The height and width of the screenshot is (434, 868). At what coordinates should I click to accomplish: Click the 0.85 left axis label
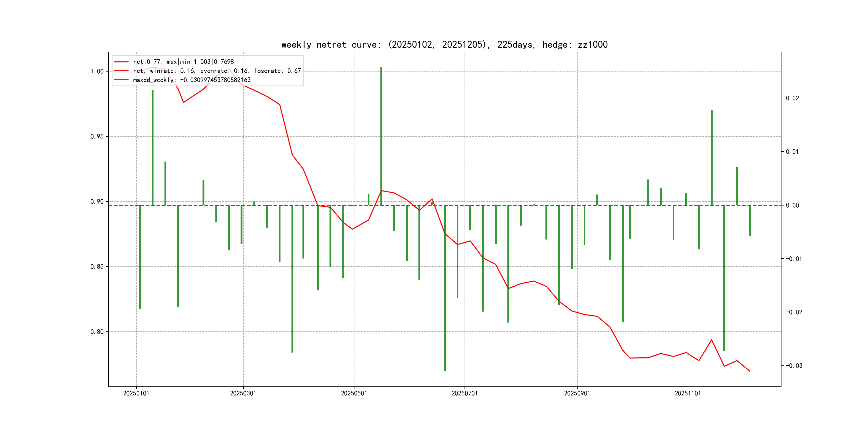click(97, 267)
